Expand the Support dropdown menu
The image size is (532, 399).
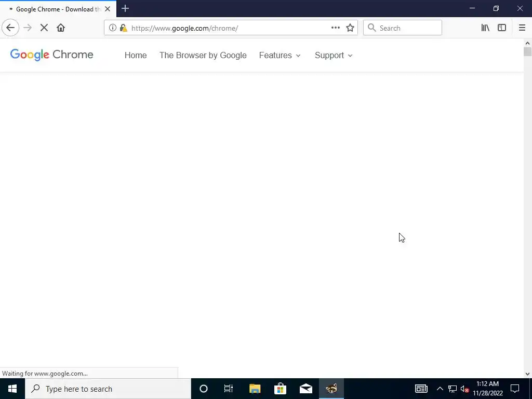coord(334,55)
